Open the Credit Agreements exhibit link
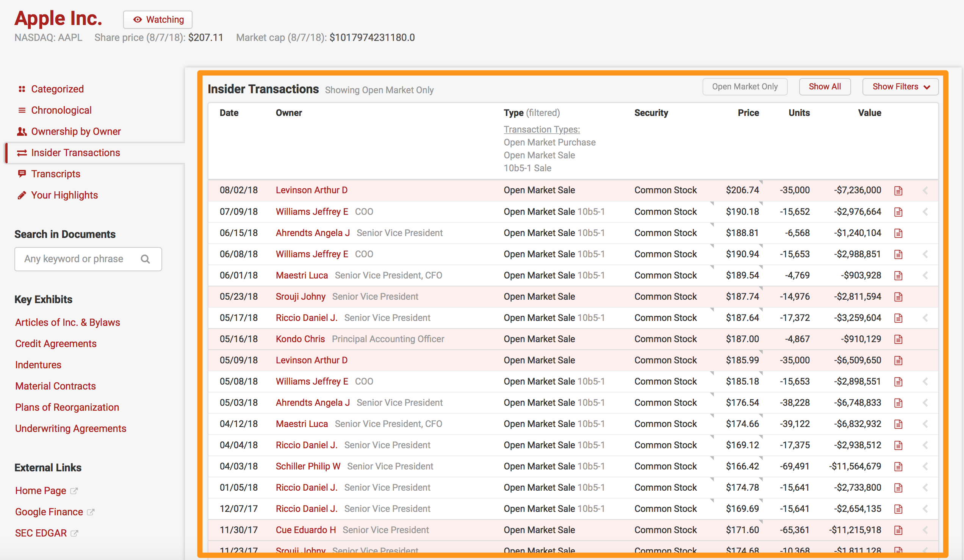 click(56, 344)
